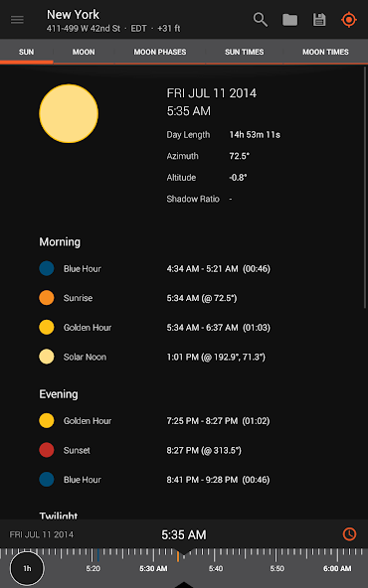
Task: Tap the orange sunrise marker on timeline
Action: point(178,555)
